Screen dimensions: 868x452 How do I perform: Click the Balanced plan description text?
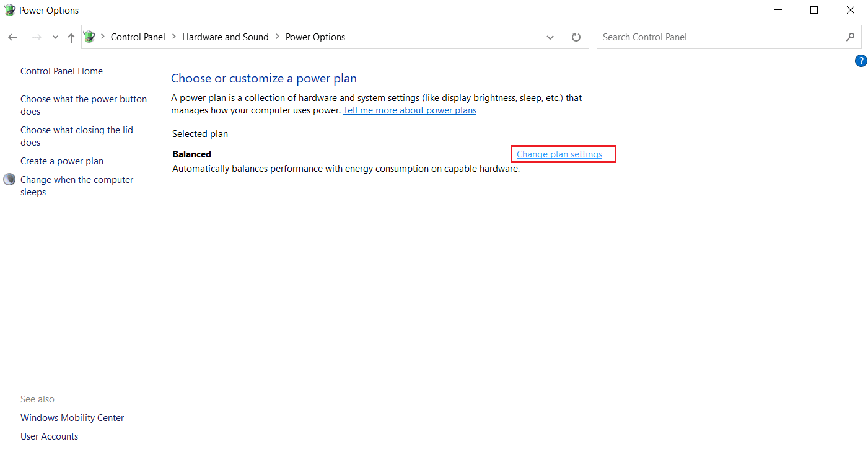point(346,169)
